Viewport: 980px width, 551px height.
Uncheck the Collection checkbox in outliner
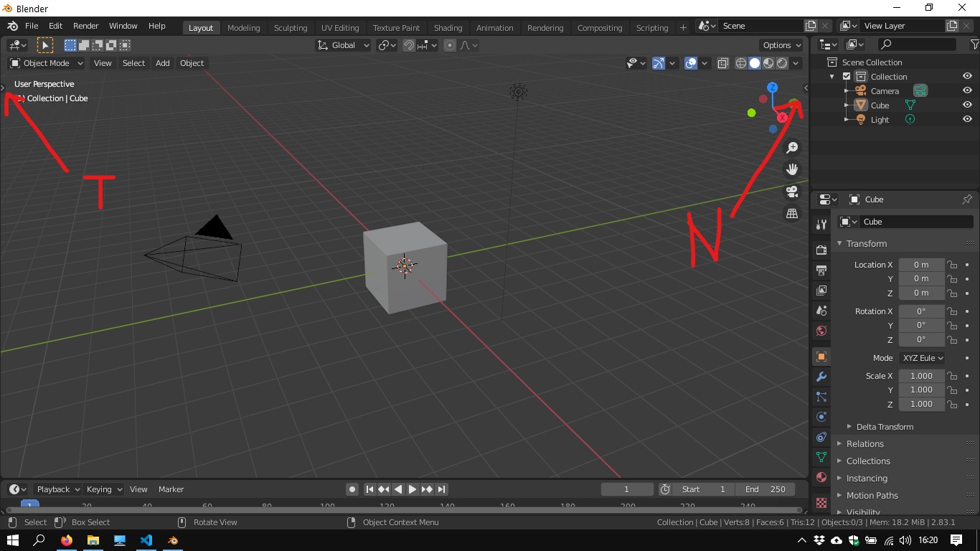[847, 77]
